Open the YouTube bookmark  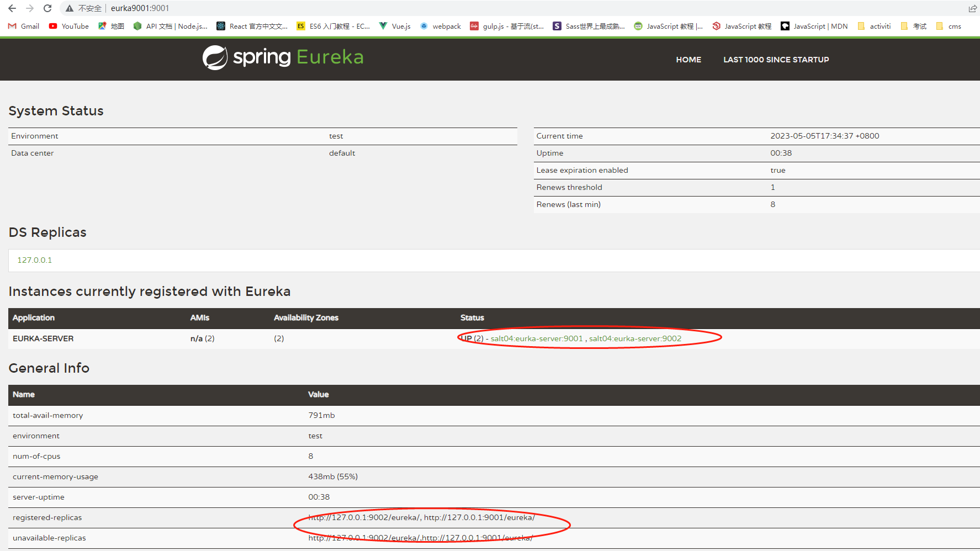click(69, 26)
